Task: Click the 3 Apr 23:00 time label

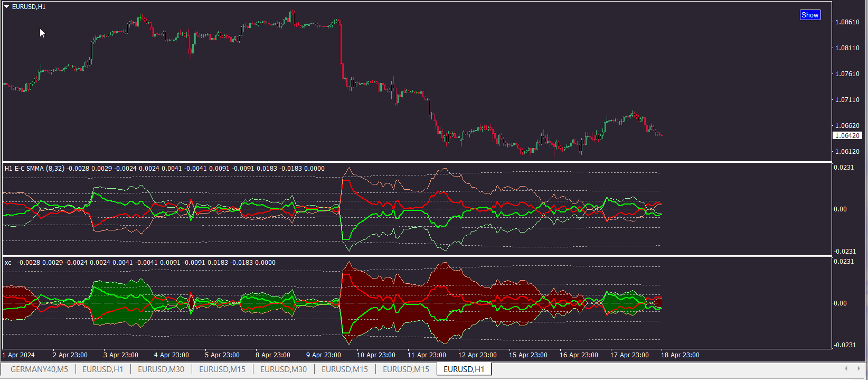Action: 121,355
